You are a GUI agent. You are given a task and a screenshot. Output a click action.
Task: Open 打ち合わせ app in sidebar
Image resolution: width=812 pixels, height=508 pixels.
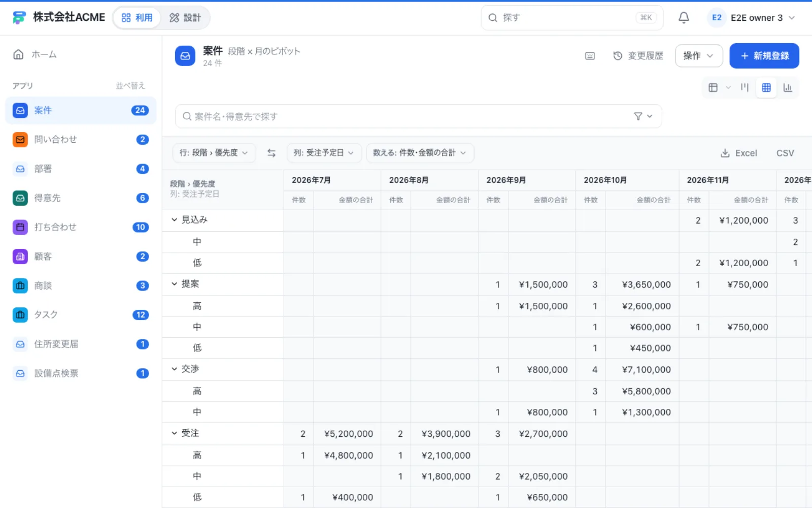pos(81,227)
